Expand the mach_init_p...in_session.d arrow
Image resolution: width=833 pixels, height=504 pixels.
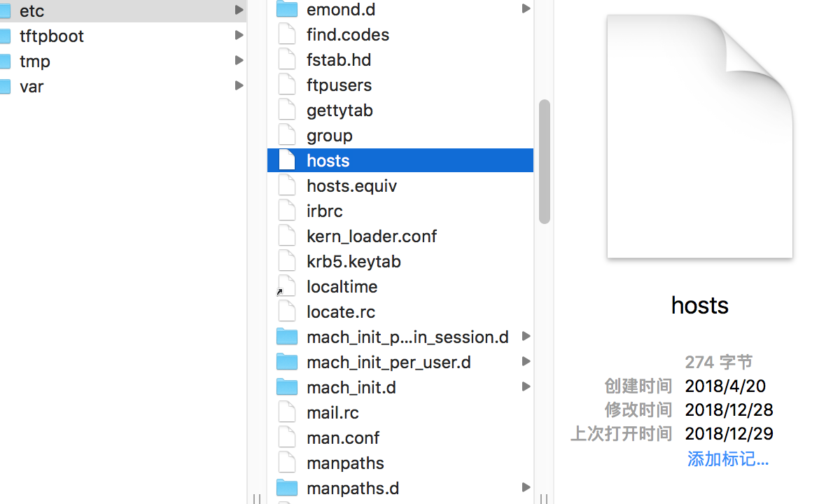526,336
